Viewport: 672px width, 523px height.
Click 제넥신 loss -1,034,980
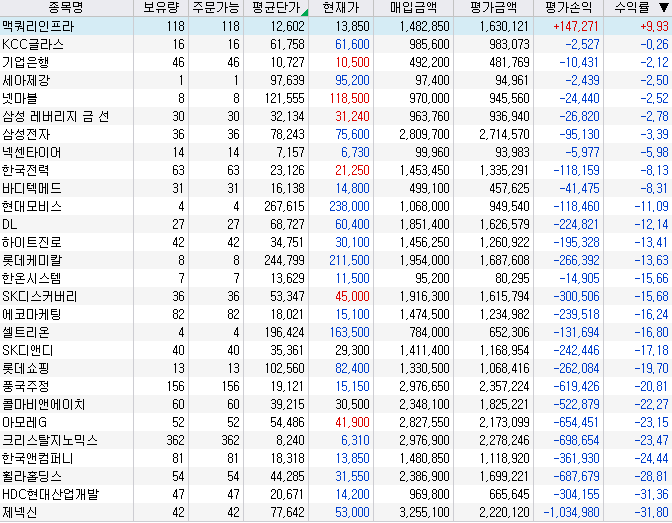(x=571, y=512)
